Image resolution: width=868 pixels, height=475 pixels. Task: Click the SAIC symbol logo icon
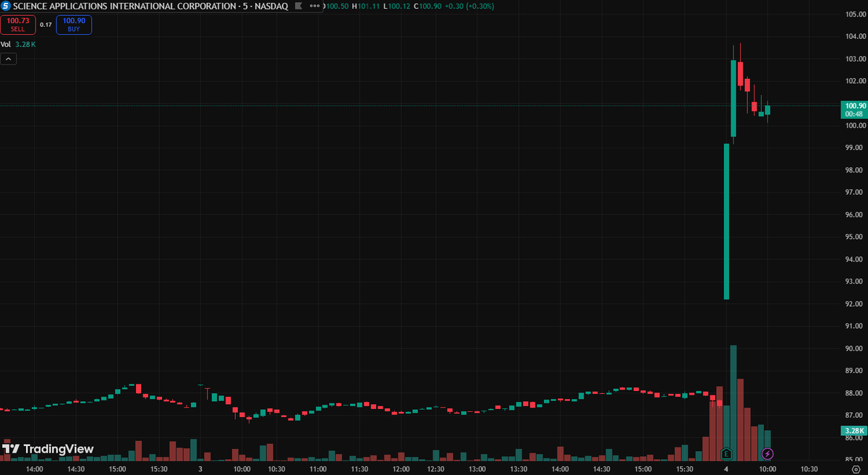click(x=6, y=6)
